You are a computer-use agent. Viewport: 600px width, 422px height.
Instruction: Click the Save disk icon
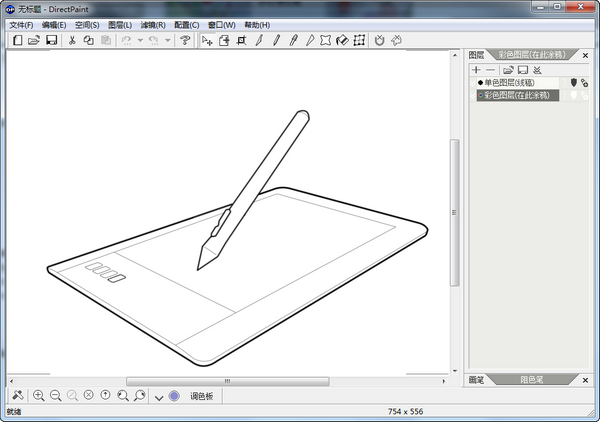[x=51, y=41]
